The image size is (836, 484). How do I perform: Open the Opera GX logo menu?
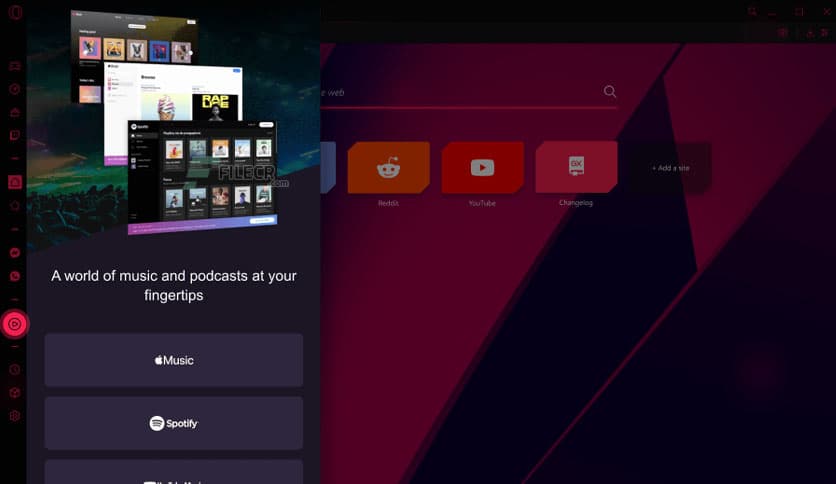tap(15, 12)
